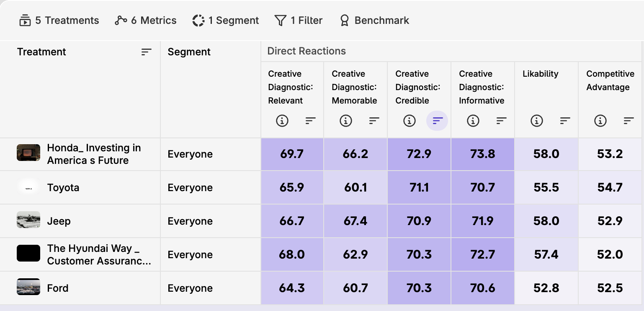The width and height of the screenshot is (644, 311).
Task: Sort by Creative Diagnostic: Relevant
Action: [310, 121]
